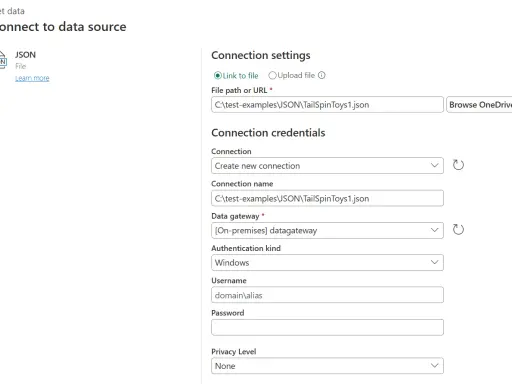Click the Connection credentials heading
Viewport: 512px width, 384px height.
coord(268,133)
